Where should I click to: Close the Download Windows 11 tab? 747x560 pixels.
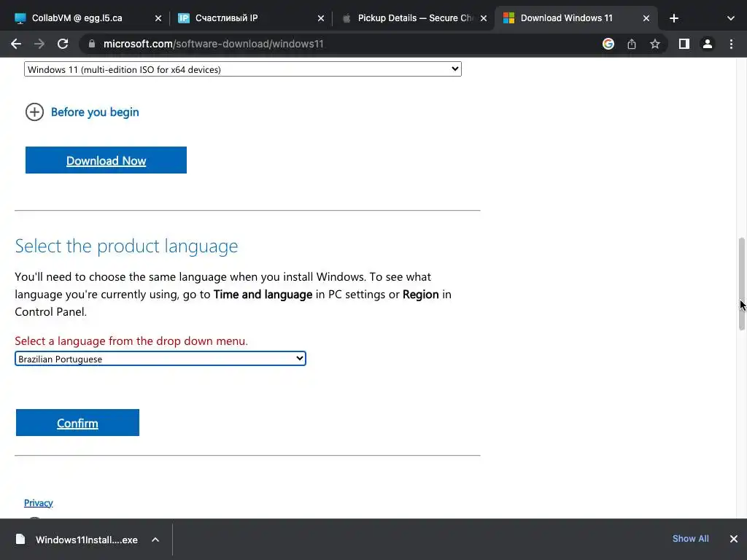(646, 18)
